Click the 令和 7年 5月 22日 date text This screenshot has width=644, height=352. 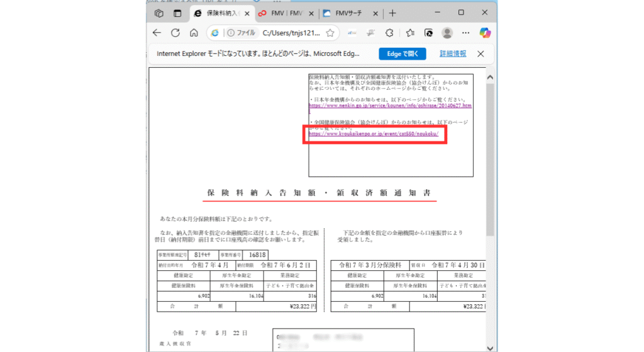(210, 333)
